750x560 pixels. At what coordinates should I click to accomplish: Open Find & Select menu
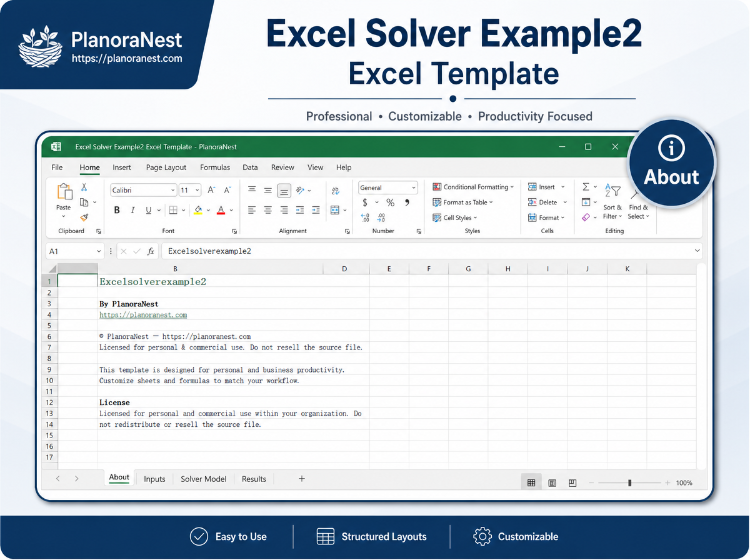(x=638, y=211)
